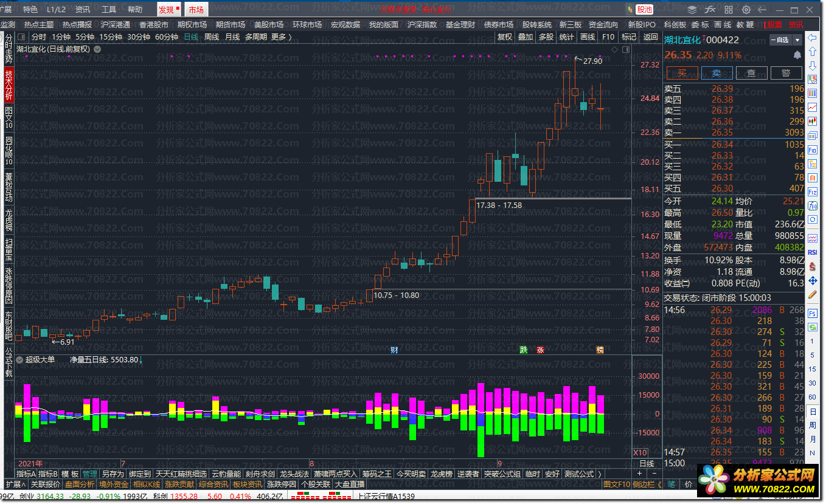Screen dimensions: 826x504
Task: Switch to 5分钟 period
Action: [85, 36]
